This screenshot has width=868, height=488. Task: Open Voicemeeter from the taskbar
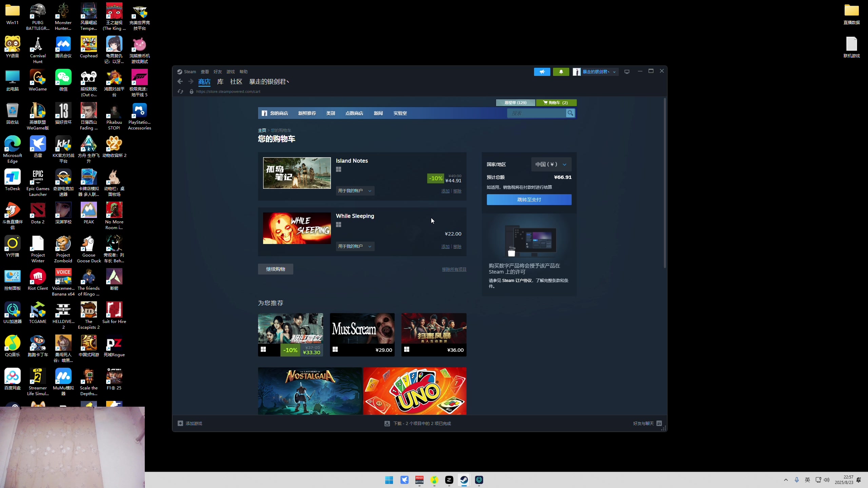pyautogui.click(x=419, y=480)
